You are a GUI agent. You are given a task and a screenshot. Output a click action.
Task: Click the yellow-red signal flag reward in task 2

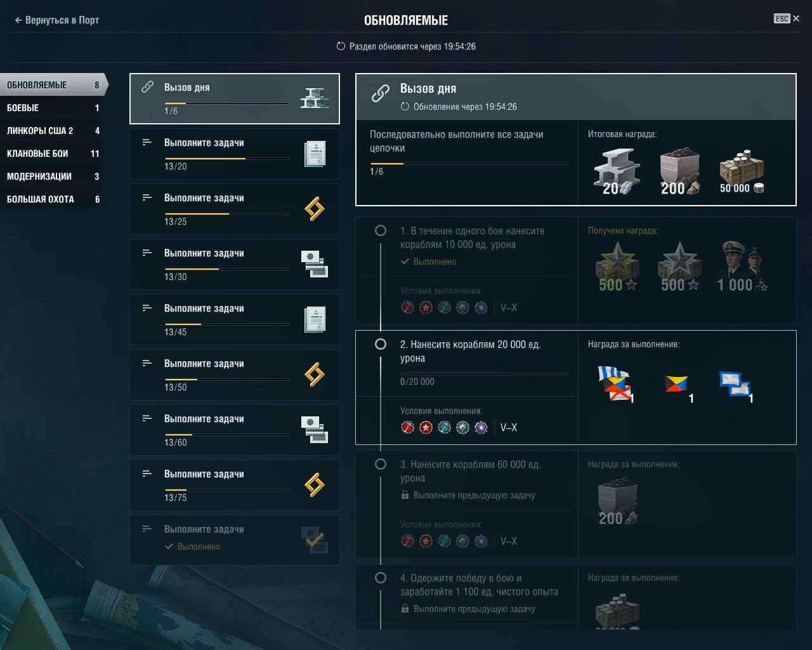pos(676,385)
